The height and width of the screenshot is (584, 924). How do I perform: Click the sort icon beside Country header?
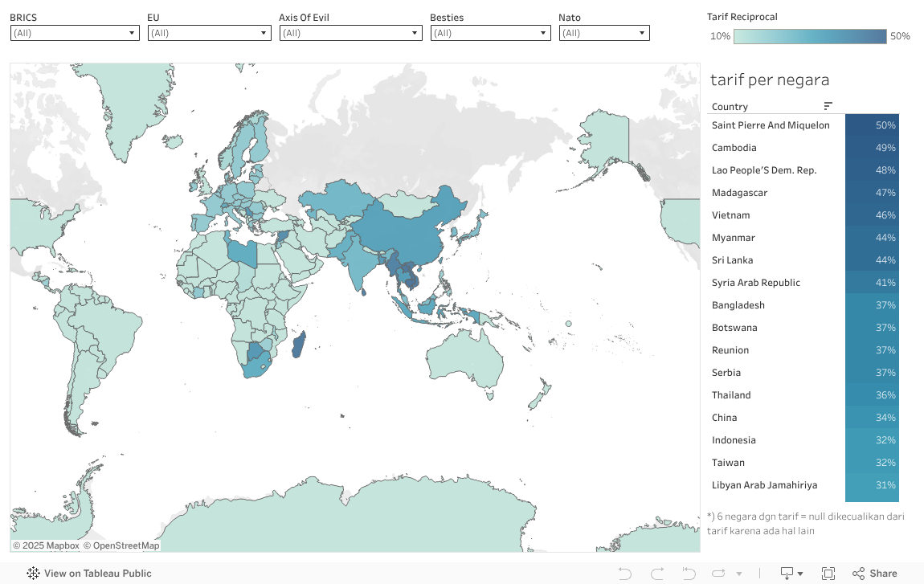pos(828,106)
